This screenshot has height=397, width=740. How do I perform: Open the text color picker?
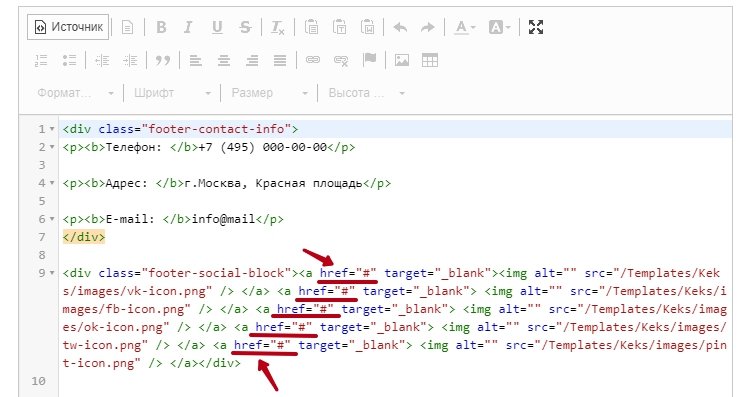pos(464,27)
